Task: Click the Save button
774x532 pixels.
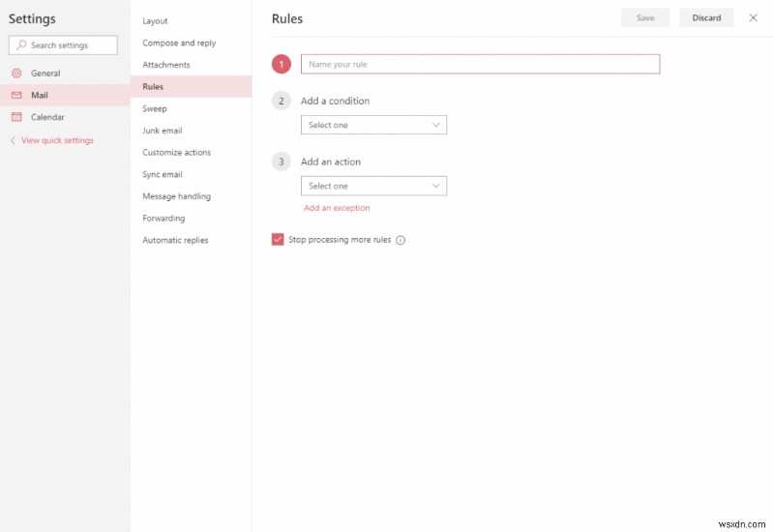Action: coord(645,17)
